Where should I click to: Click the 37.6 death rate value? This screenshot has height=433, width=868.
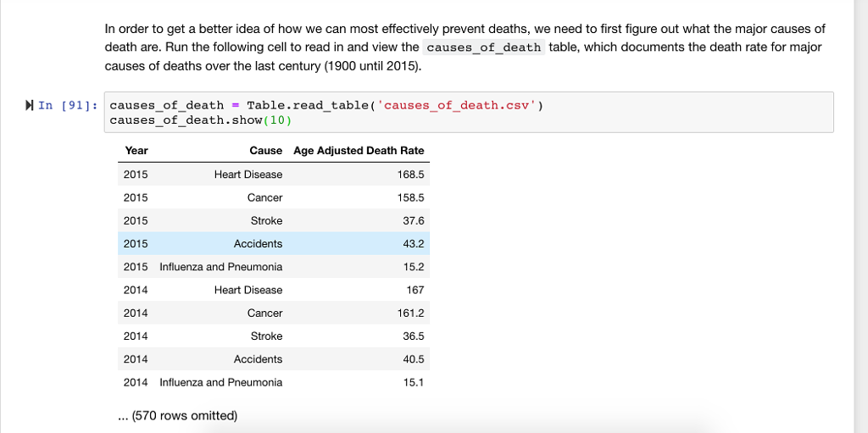(x=414, y=221)
